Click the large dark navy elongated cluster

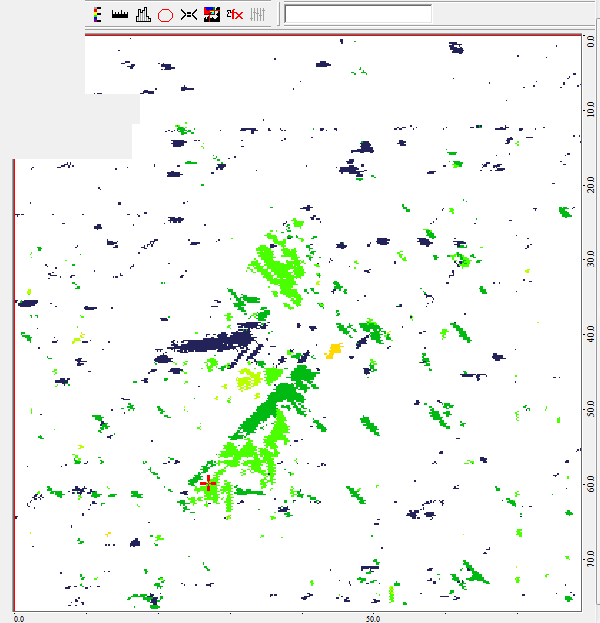[210, 345]
